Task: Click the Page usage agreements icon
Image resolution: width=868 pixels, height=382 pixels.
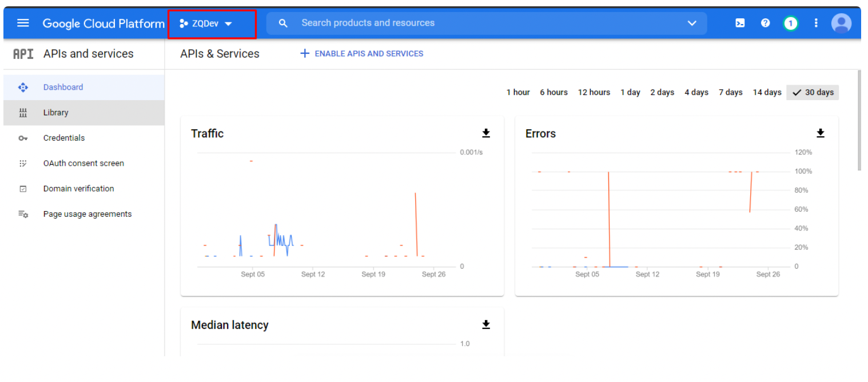Action: point(23,214)
